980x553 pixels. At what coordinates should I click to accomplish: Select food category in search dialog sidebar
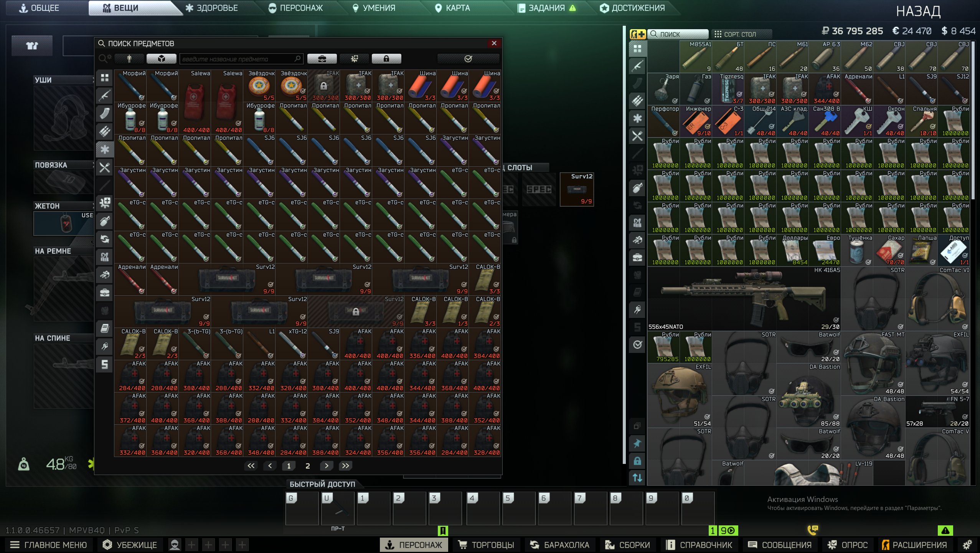click(x=105, y=167)
